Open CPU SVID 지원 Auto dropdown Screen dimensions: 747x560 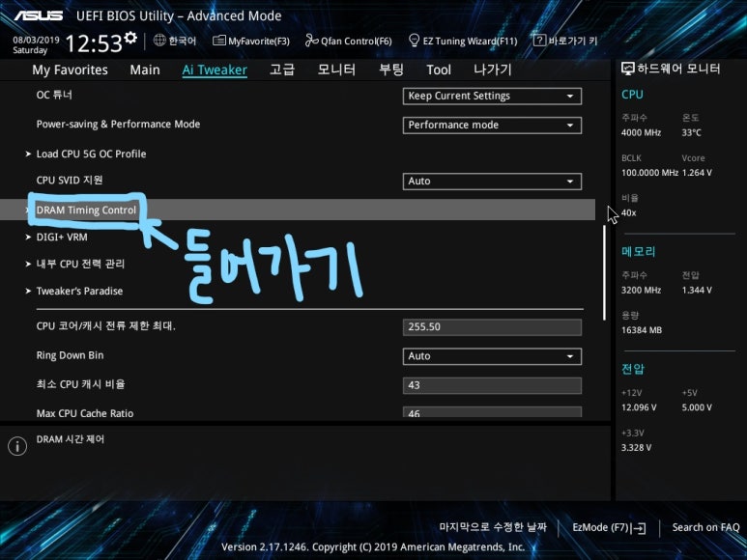492,182
